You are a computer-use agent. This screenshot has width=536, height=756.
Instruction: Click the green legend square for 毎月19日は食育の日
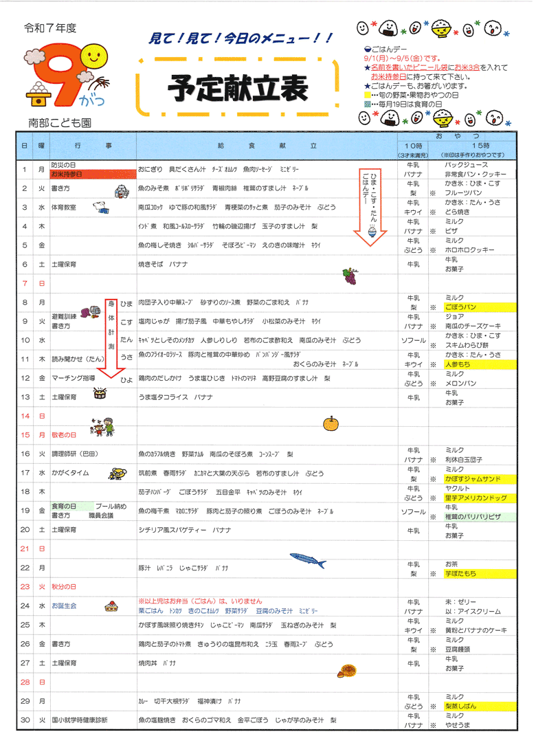367,104
